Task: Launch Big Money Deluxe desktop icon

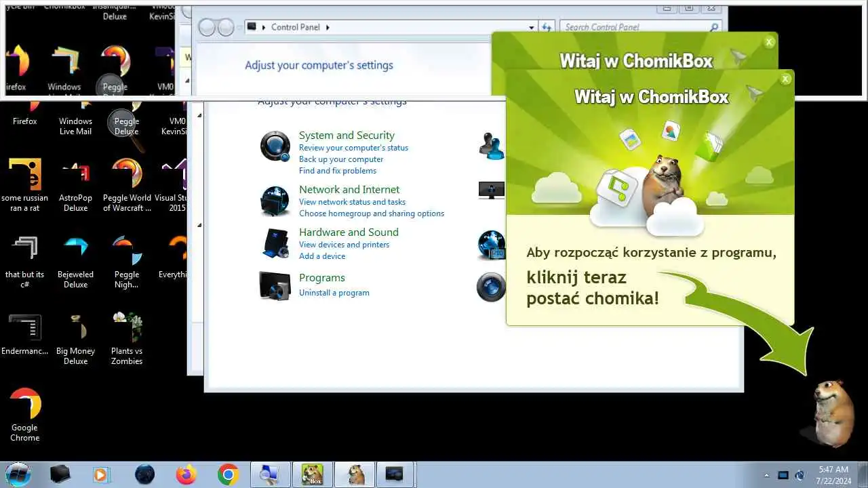Action: (x=76, y=338)
